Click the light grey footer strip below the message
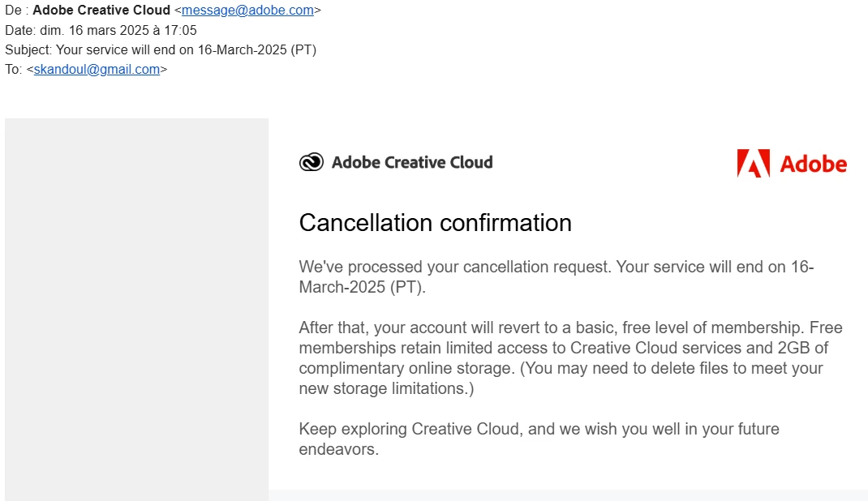 point(568,495)
